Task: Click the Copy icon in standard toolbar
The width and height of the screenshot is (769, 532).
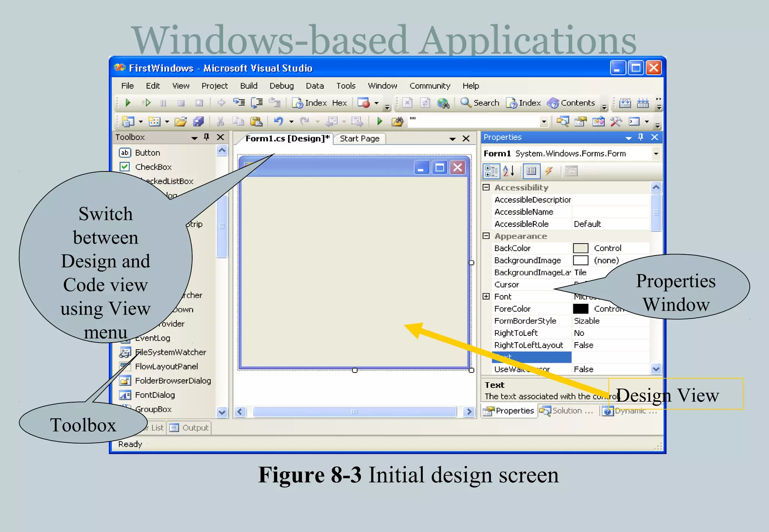Action: point(238,121)
